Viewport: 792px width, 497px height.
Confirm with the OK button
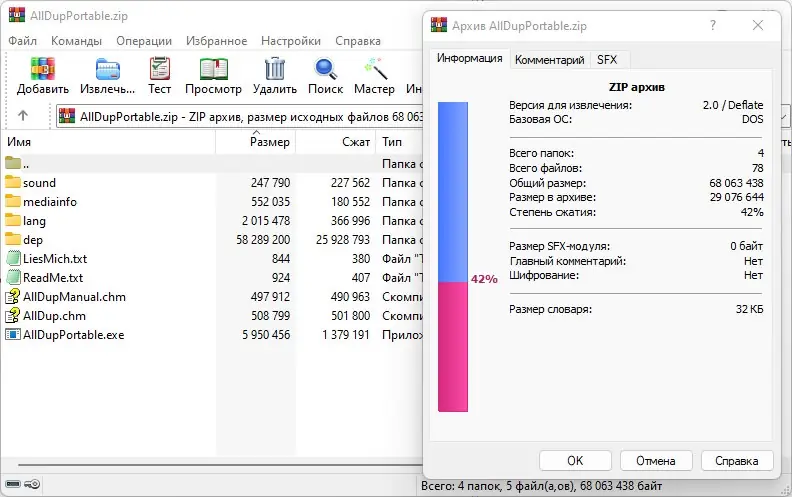coord(575,461)
